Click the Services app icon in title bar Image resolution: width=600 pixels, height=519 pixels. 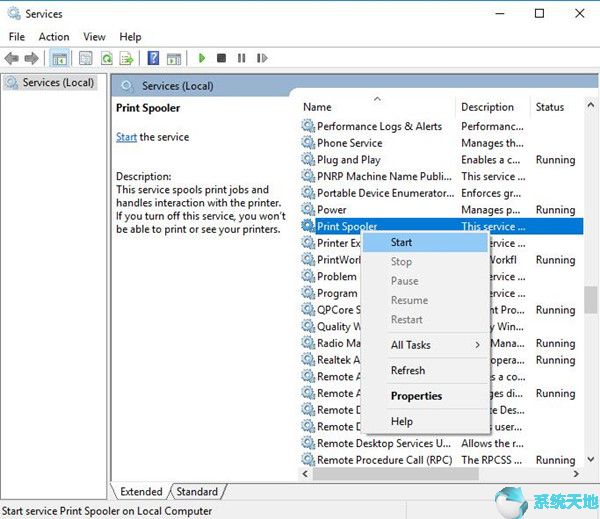tap(14, 13)
